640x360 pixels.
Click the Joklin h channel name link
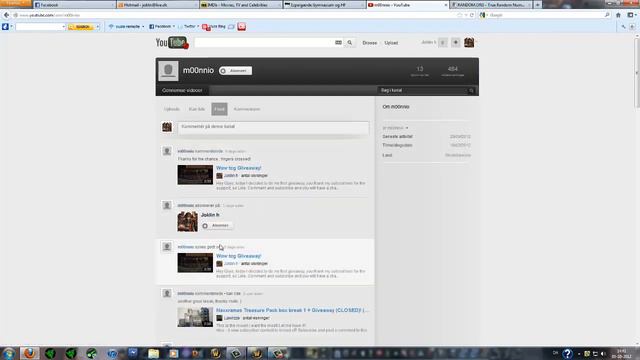point(210,215)
